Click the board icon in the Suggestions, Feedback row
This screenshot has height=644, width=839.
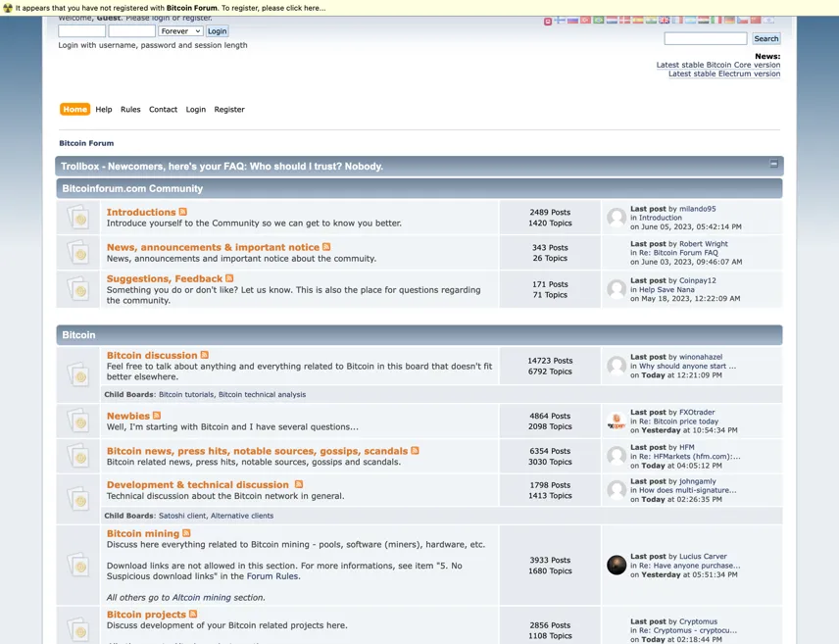(78, 289)
